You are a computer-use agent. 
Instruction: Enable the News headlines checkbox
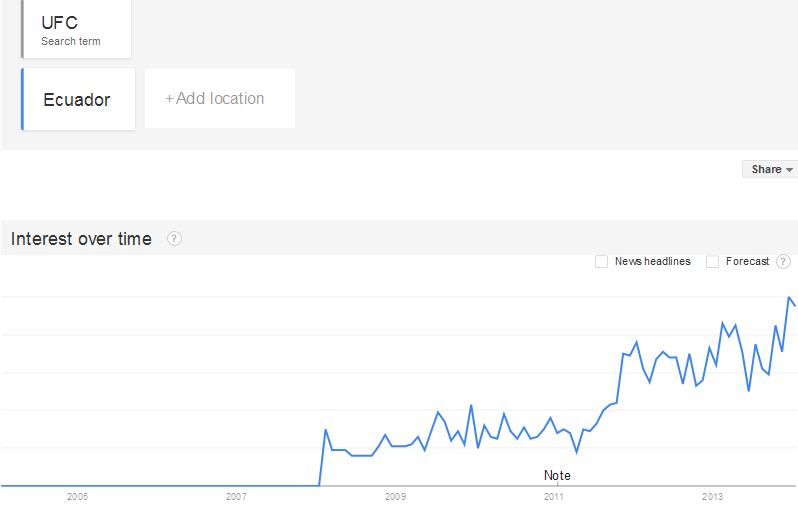(601, 262)
